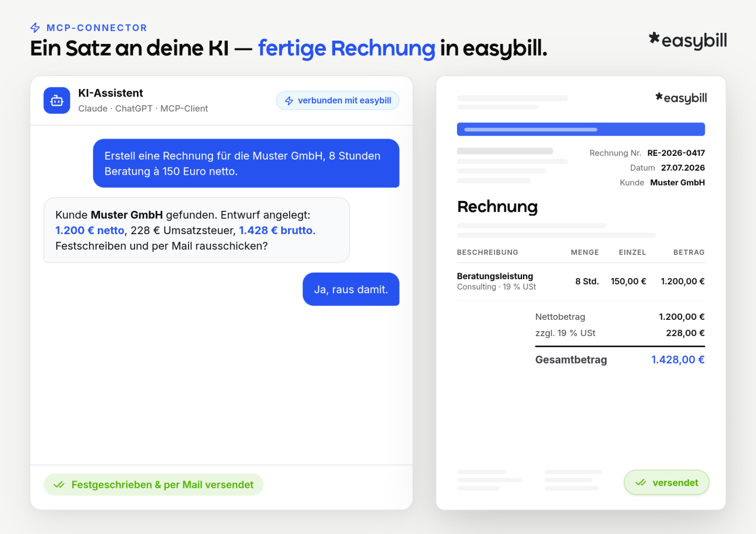Click the blue header bar on the invoice

tap(581, 129)
